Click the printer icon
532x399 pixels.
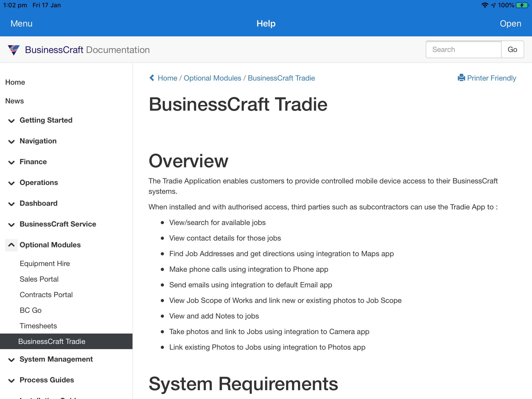461,78
